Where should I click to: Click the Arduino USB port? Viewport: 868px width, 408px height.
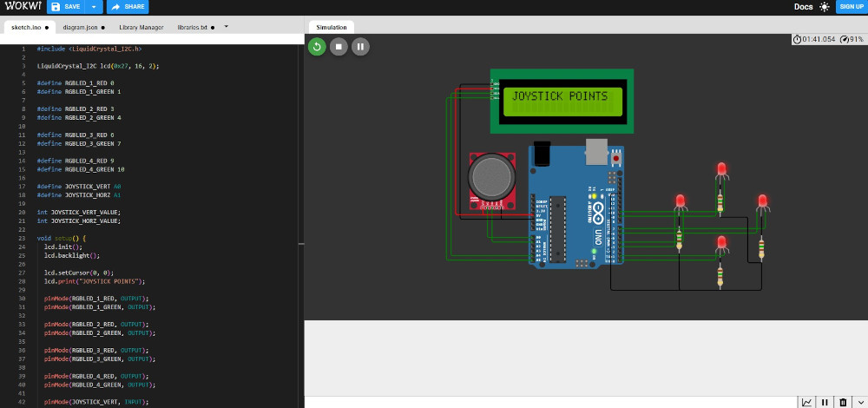(596, 152)
